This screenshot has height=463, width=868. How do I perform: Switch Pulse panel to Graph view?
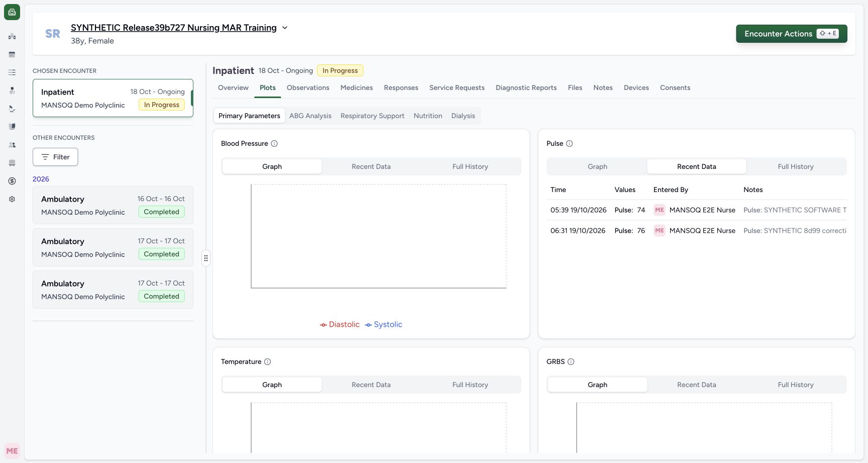(x=598, y=166)
